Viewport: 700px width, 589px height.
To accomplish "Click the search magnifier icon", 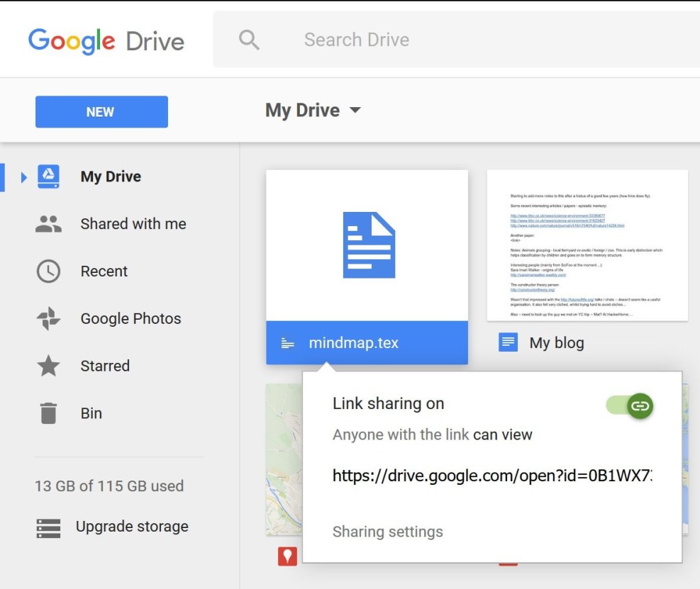I will pyautogui.click(x=248, y=40).
